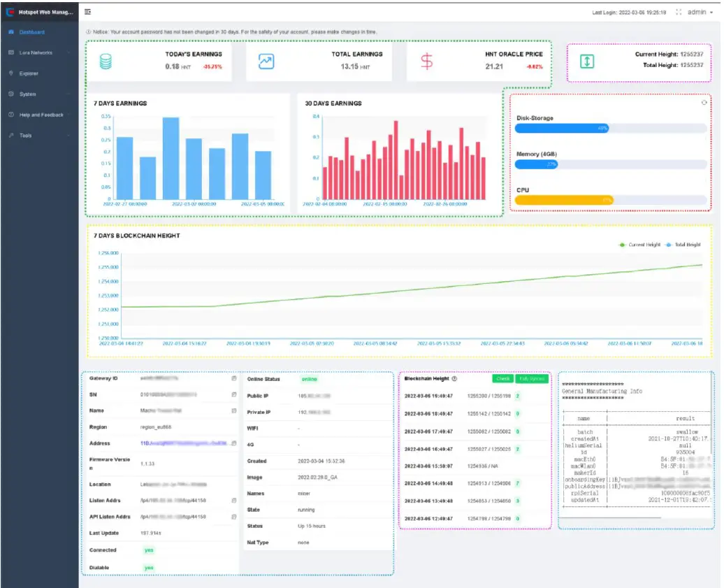Click the copy icon next to Name
This screenshot has height=588, width=724.
234,411
